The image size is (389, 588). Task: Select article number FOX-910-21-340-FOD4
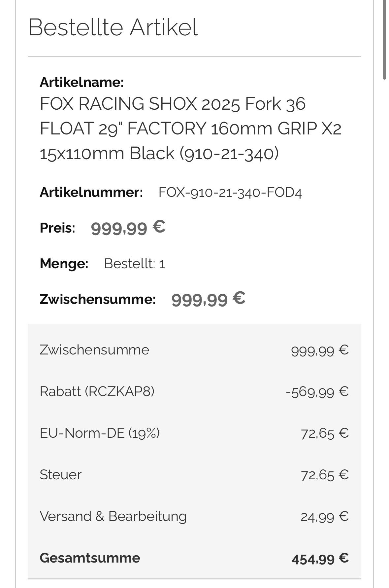click(230, 192)
